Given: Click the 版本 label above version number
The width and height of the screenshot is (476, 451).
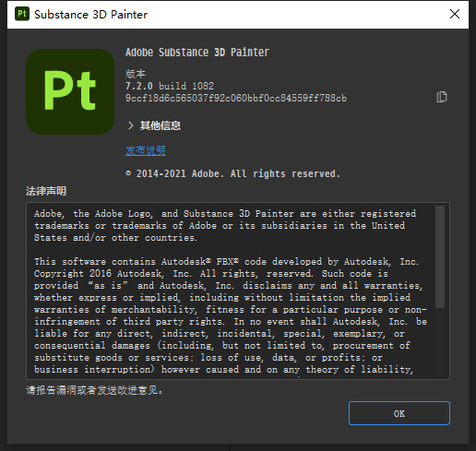Looking at the screenshot, I should 136,74.
